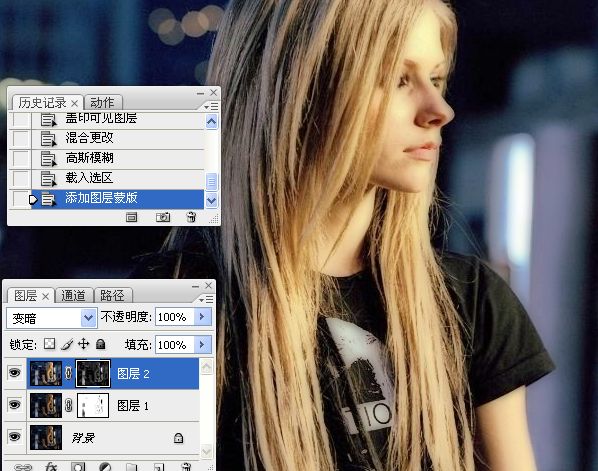Viewport: 598px width, 471px height.
Task: Hide 图层 2 with eye icon
Action: coord(14,372)
